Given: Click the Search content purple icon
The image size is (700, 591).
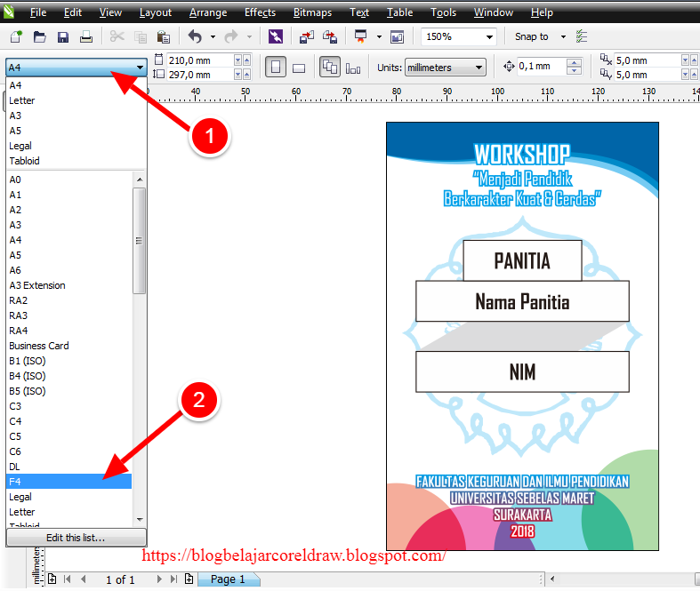Looking at the screenshot, I should coord(276,36).
